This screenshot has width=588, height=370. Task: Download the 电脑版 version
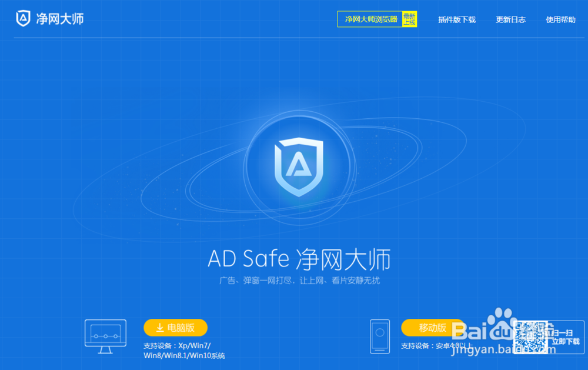(175, 328)
